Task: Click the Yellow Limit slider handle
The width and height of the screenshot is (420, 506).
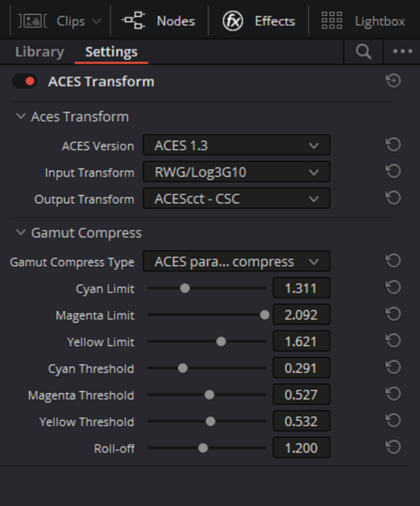Action: click(x=221, y=342)
